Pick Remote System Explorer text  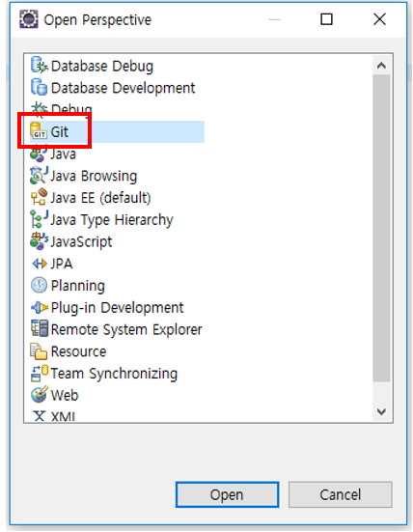tap(126, 329)
